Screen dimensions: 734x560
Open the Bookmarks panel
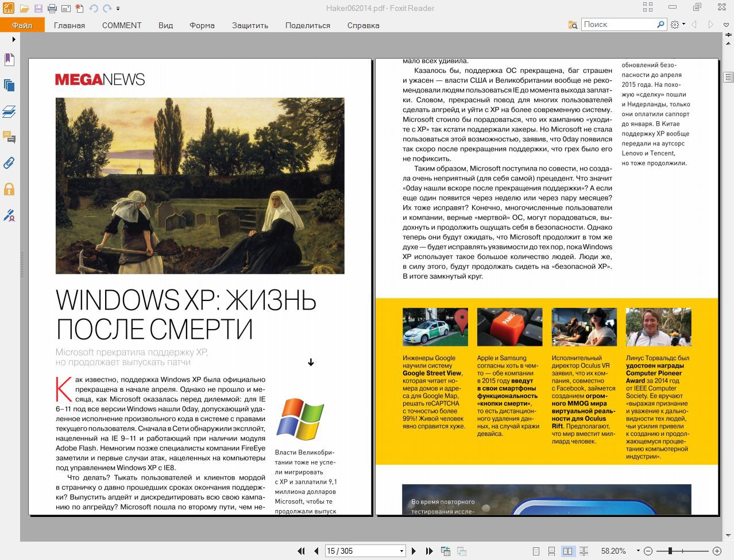click(9, 60)
